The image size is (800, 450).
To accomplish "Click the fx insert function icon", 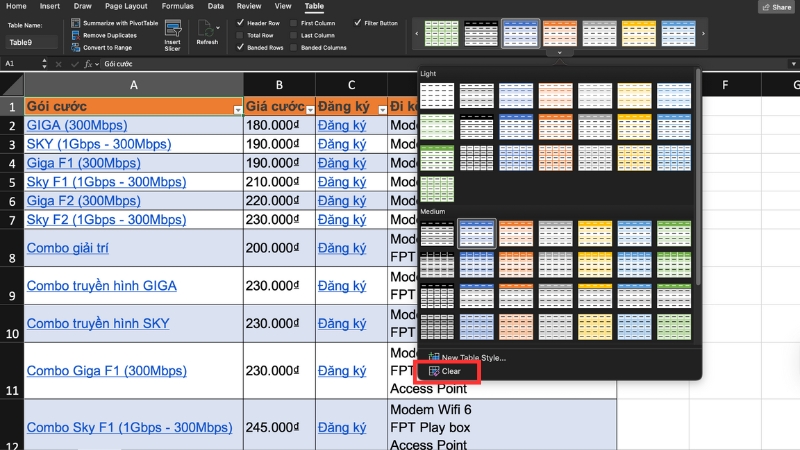I will [88, 63].
